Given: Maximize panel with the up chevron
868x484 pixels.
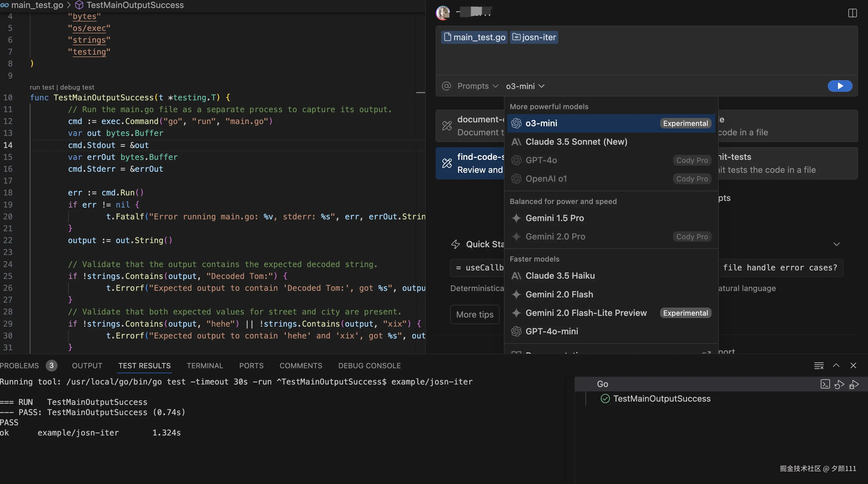Looking at the screenshot, I should click(x=836, y=365).
